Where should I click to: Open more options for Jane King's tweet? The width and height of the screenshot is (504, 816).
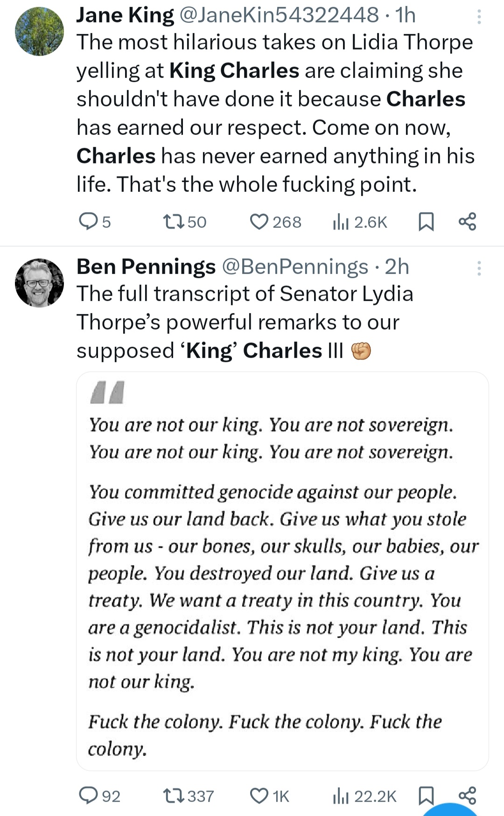(479, 17)
